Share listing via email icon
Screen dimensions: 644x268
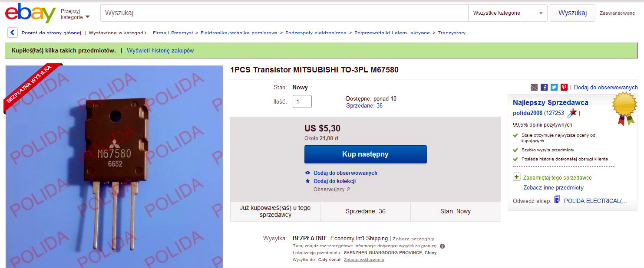click(534, 87)
